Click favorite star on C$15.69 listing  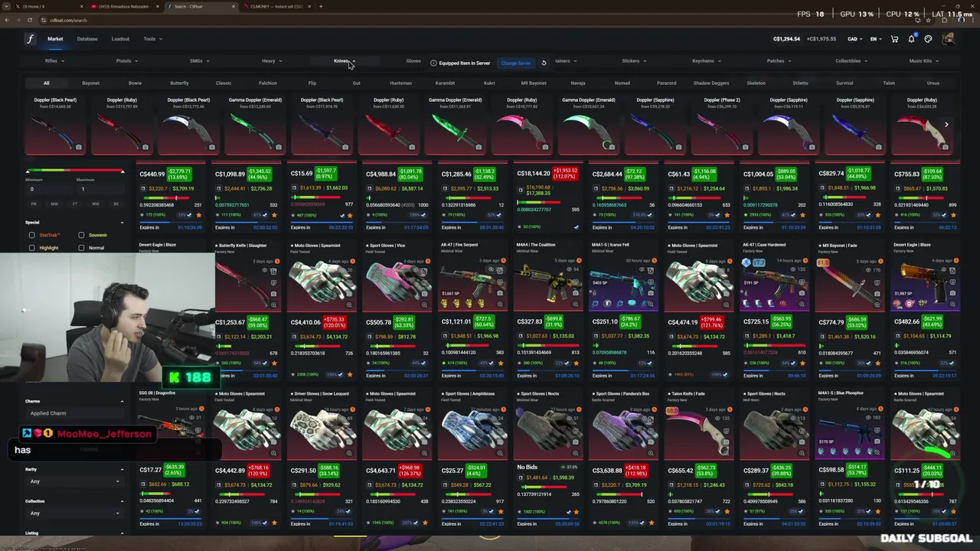point(350,215)
